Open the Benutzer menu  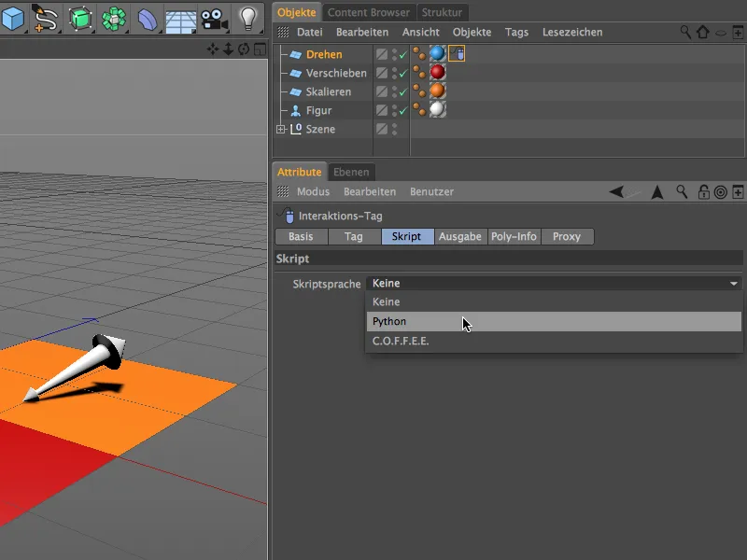coord(431,191)
